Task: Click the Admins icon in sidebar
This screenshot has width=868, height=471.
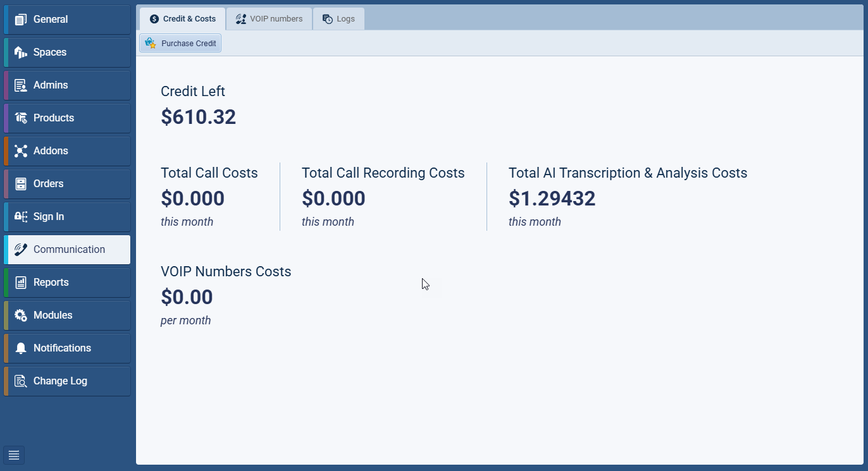Action: coord(21,85)
